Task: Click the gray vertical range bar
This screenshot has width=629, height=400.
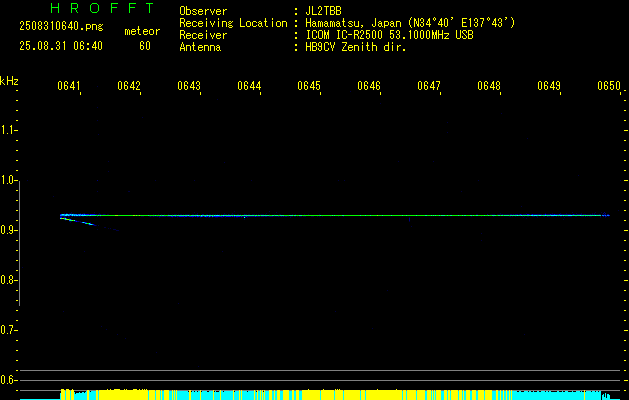Action: click(x=20, y=243)
